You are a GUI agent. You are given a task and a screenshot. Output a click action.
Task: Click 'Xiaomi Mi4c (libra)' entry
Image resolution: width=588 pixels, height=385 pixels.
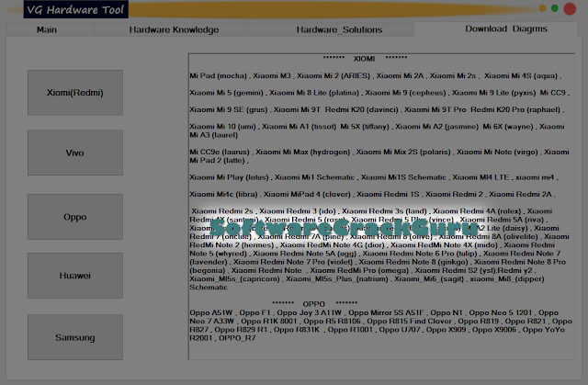223,194
